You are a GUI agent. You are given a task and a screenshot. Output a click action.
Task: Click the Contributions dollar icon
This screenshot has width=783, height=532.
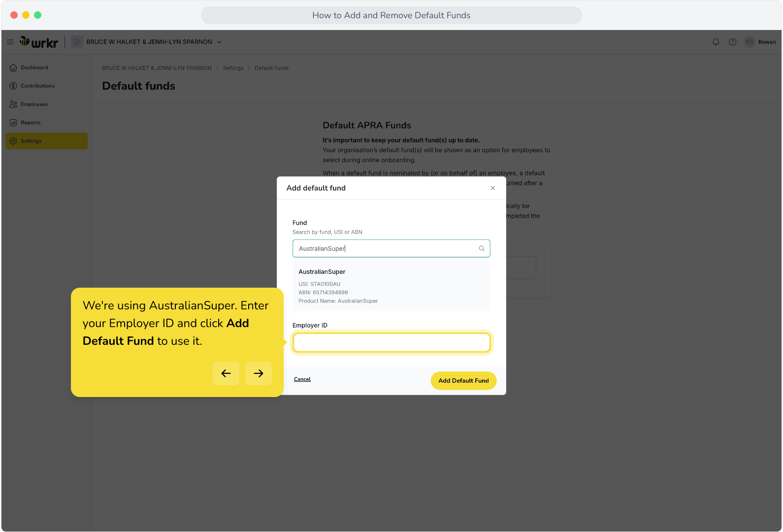[x=13, y=86]
